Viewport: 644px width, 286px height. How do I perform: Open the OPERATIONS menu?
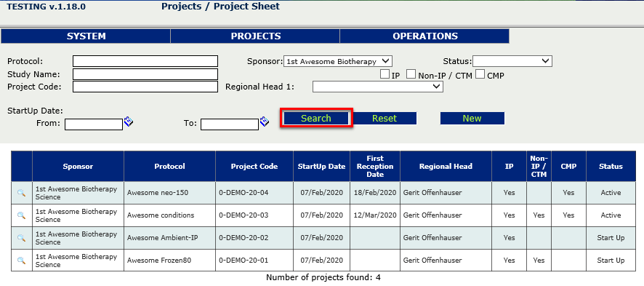click(424, 36)
